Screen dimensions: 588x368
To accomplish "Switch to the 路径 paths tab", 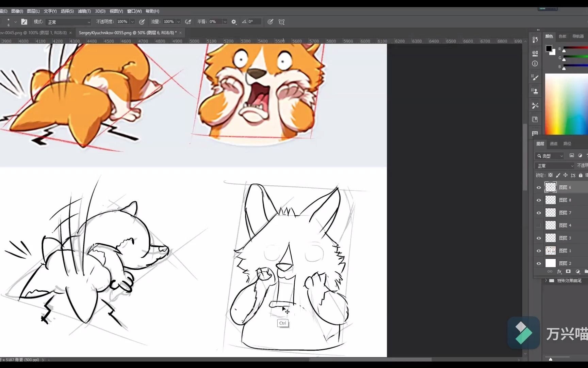I will pos(567,144).
